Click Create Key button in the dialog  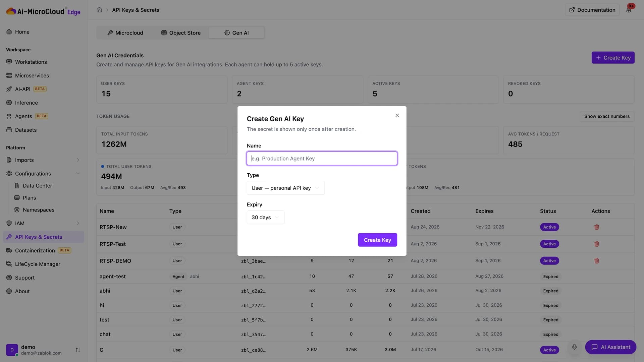(377, 240)
